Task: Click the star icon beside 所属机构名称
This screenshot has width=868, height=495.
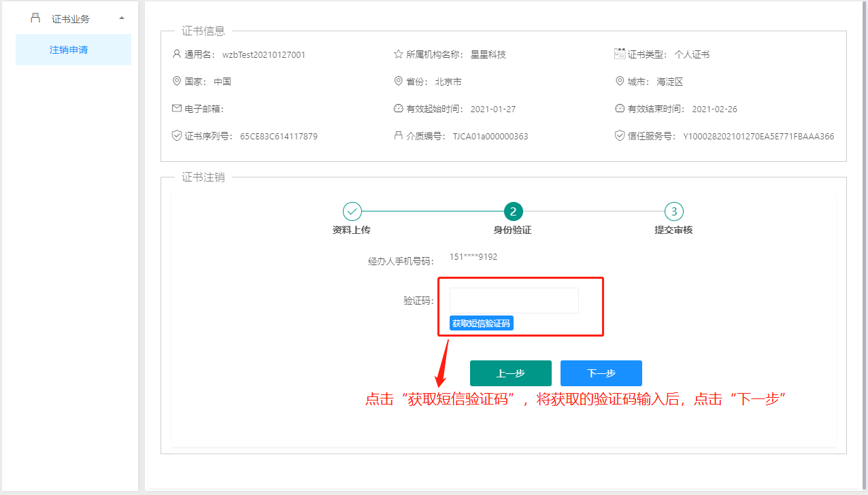Action: tap(399, 54)
